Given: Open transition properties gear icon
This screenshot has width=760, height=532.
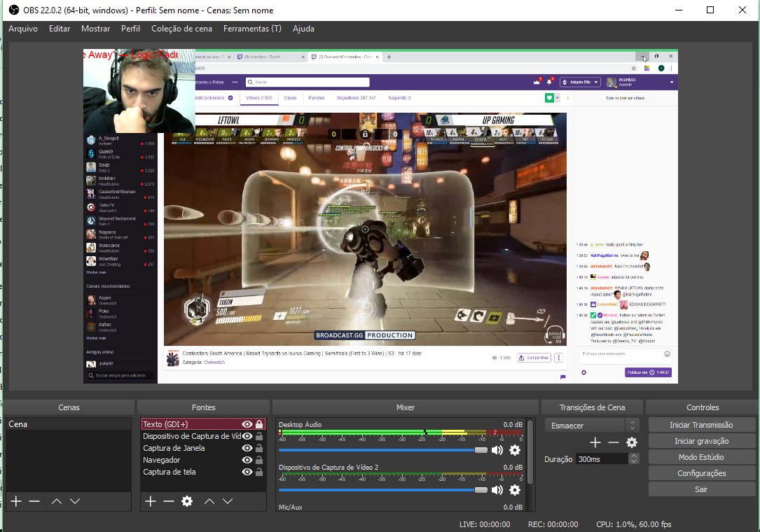Looking at the screenshot, I should [632, 442].
